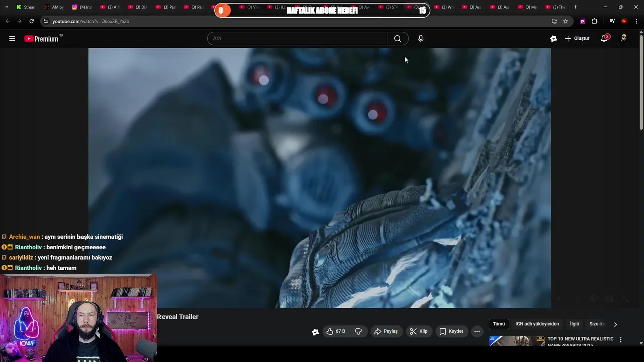
Task: Open options for the TOP 10 video
Action: pyautogui.click(x=620, y=340)
